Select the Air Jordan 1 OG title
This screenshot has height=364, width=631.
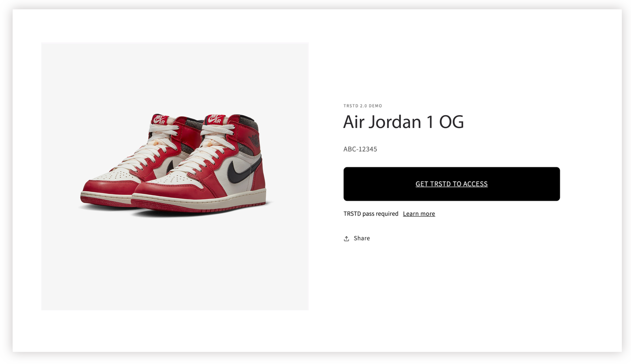click(x=403, y=122)
